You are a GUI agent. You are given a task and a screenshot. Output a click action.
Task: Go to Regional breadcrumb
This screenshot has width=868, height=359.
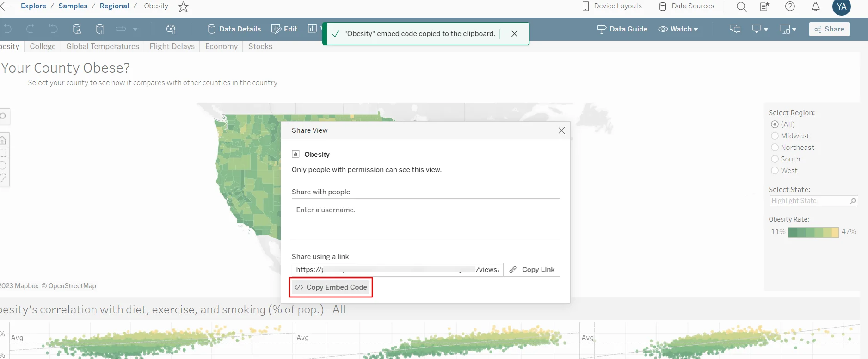[114, 6]
